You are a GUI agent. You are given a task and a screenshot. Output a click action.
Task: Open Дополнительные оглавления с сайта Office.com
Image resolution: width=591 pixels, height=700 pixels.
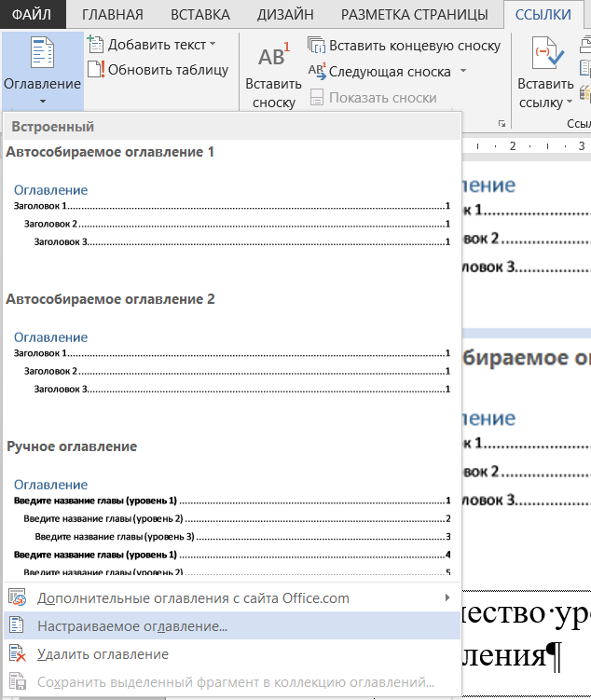(232, 597)
